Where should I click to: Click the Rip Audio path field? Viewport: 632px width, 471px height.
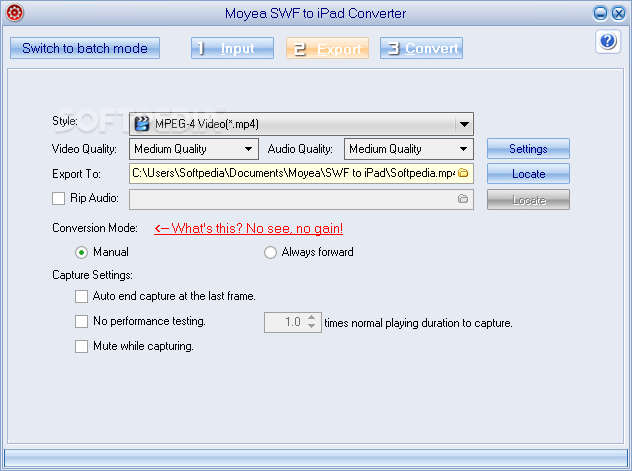pyautogui.click(x=301, y=199)
